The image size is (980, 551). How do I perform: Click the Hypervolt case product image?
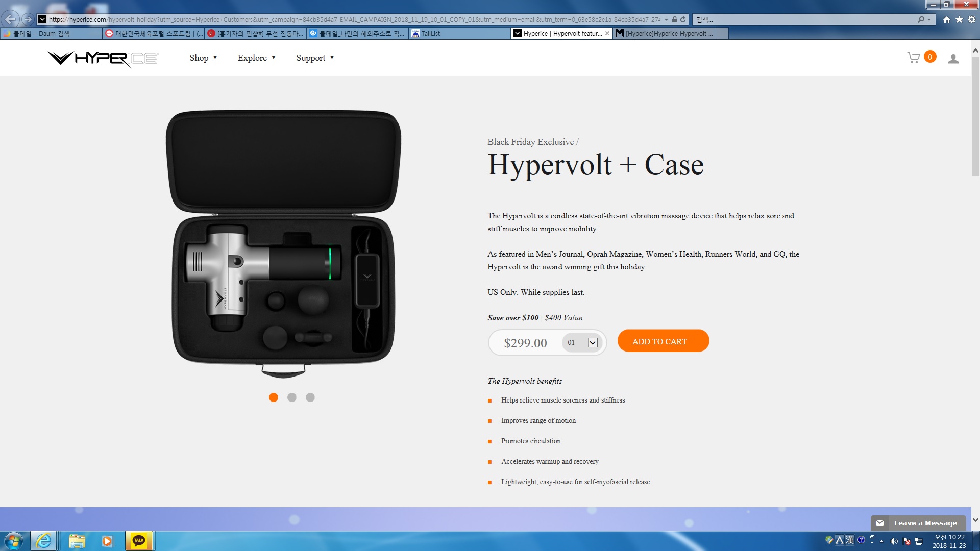(283, 244)
